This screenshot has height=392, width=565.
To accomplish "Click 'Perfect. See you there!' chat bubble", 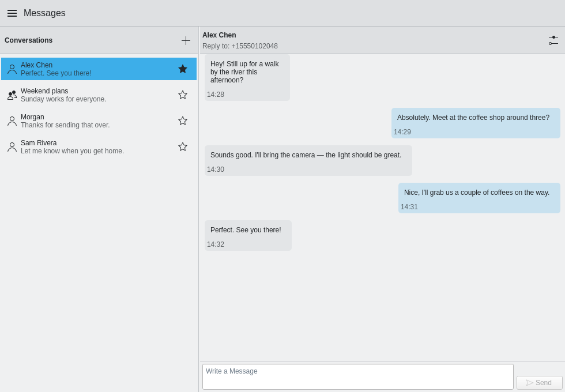I will (248, 235).
